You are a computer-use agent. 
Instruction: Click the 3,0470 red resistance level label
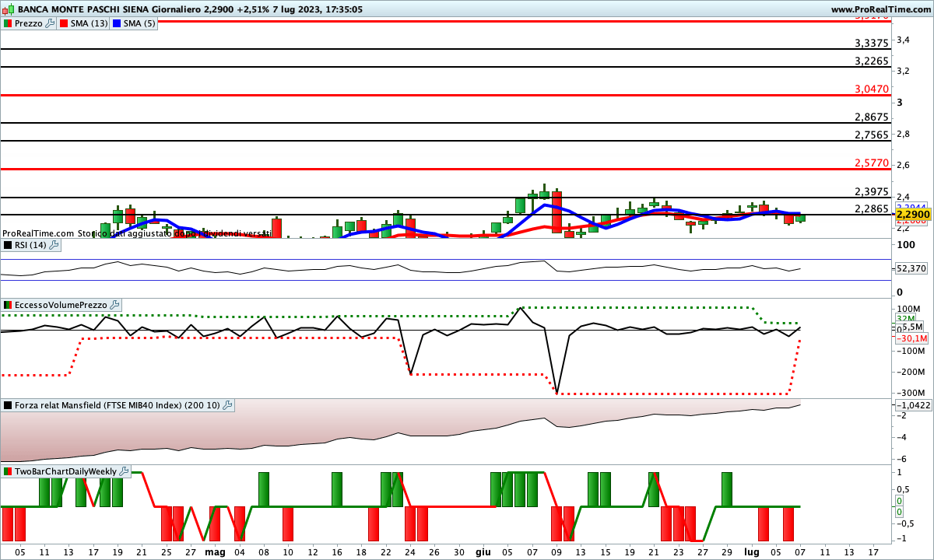point(871,89)
